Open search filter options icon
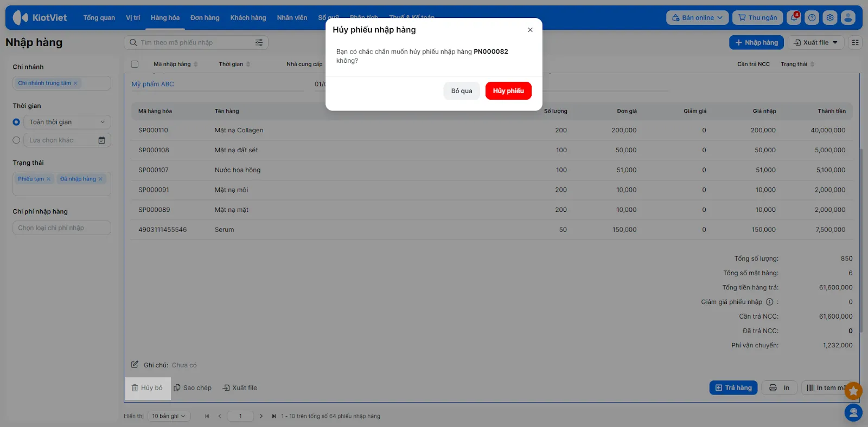Viewport: 868px width, 427px height. click(259, 43)
